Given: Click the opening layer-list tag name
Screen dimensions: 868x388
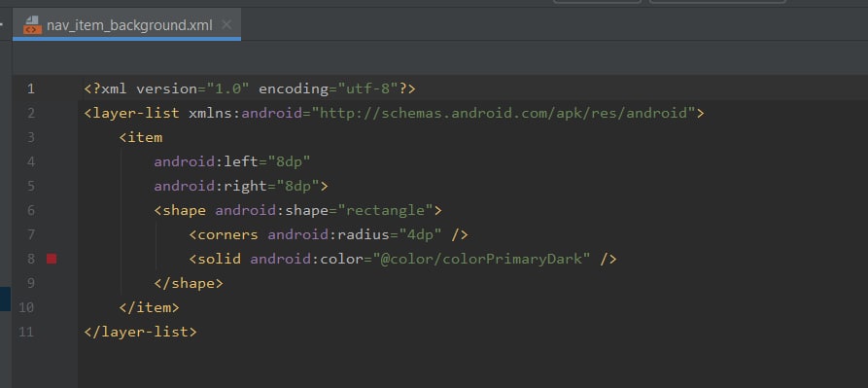Looking at the screenshot, I should tap(136, 113).
